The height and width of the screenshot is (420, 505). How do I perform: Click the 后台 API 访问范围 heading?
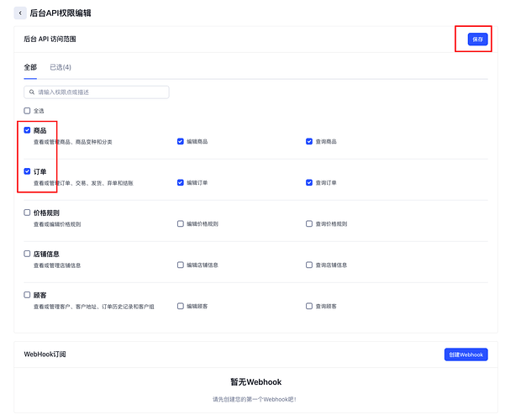50,39
